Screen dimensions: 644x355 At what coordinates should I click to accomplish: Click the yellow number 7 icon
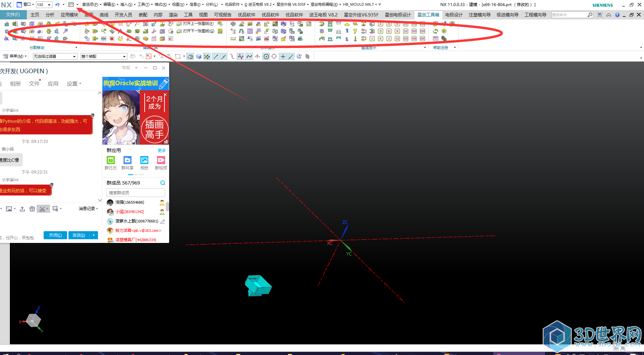click(355, 31)
